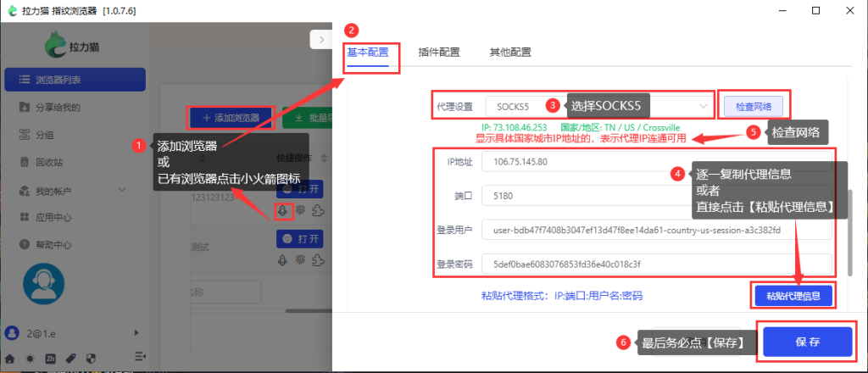
Task: Click the 登录用户 input field
Action: tap(657, 230)
